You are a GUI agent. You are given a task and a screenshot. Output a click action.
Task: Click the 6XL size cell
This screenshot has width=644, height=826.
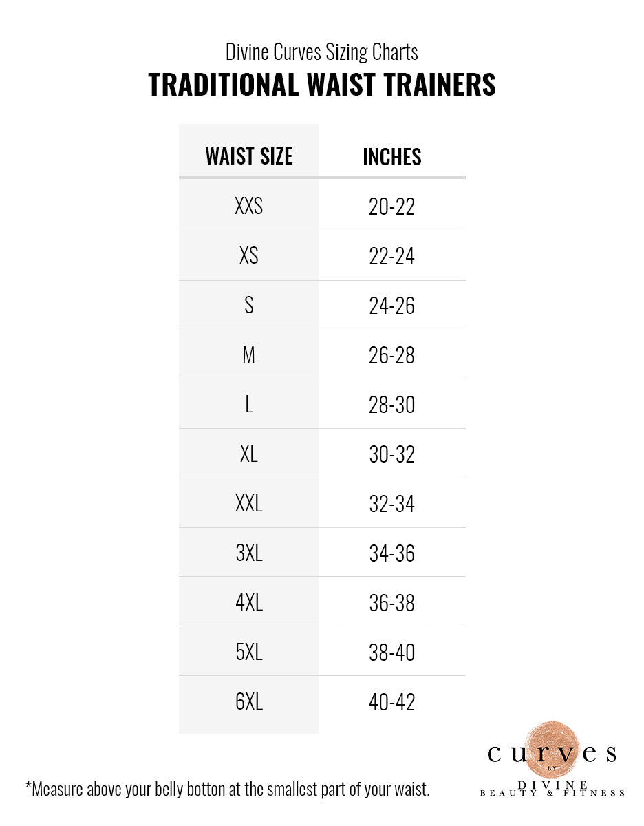[249, 702]
